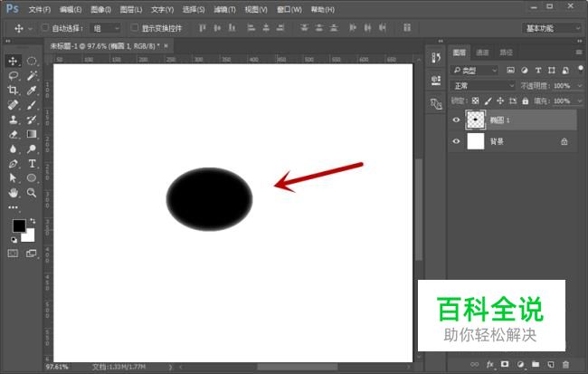Image resolution: width=588 pixels, height=374 pixels.
Task: Swap foreground and background colors
Action: (x=33, y=221)
